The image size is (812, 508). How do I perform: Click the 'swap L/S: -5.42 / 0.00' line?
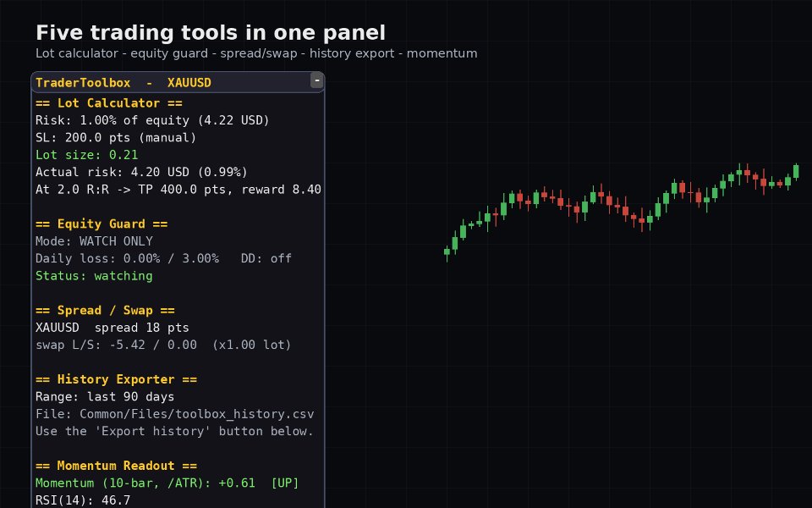[x=163, y=345]
